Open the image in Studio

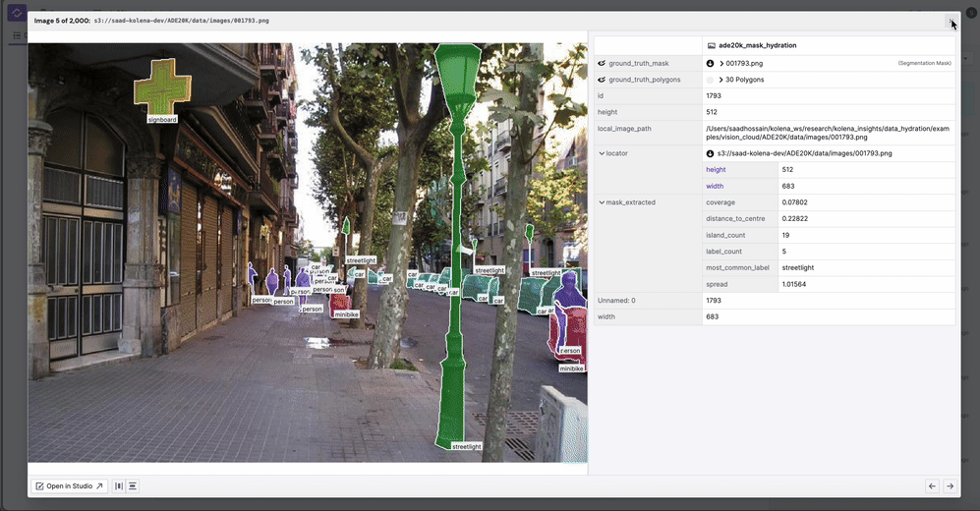70,486
